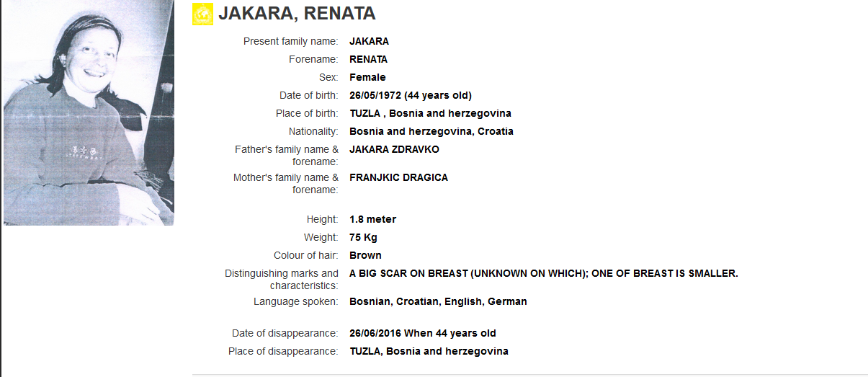Click the mother's name "FRANJKIC DRAGICA"
Viewport: 868px width, 377px height.
(398, 177)
